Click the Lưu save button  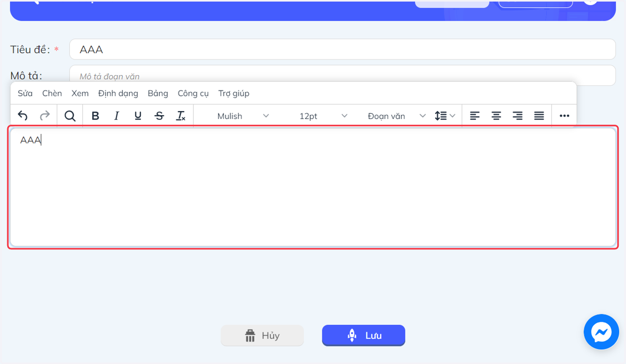click(x=364, y=335)
